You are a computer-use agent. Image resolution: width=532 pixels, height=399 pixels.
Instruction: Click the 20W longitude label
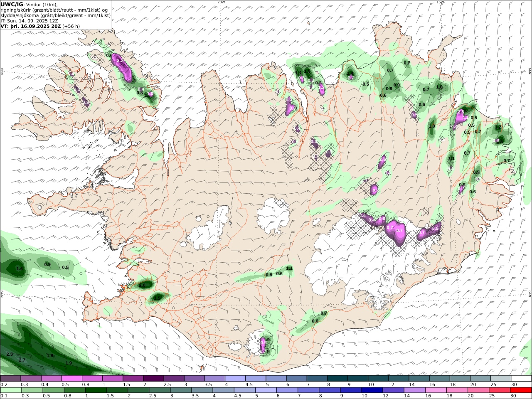click(221, 2)
